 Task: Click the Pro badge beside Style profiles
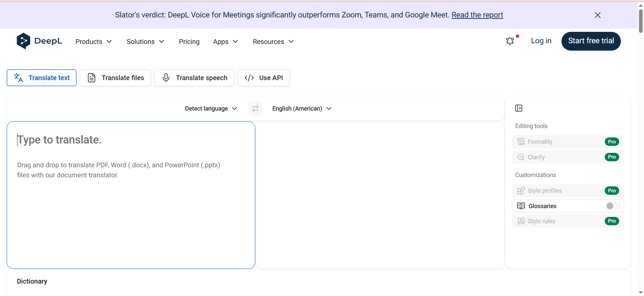(612, 191)
